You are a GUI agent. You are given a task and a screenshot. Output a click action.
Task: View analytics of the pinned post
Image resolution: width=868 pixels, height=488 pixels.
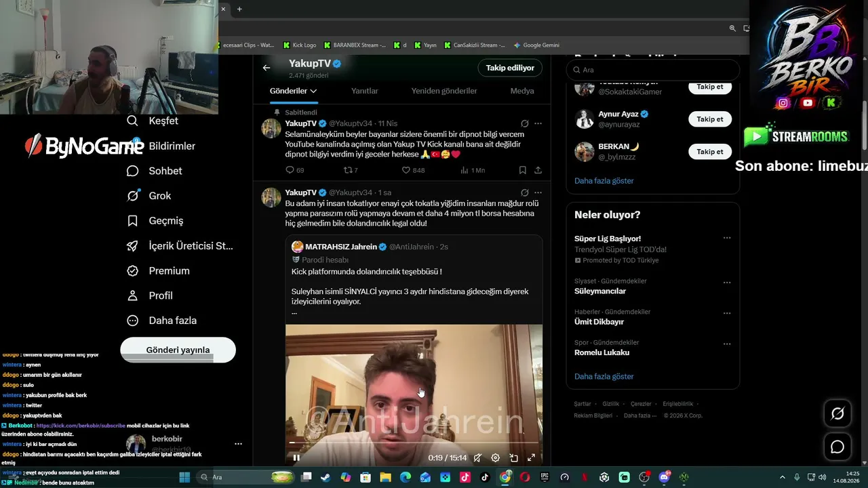(x=465, y=170)
